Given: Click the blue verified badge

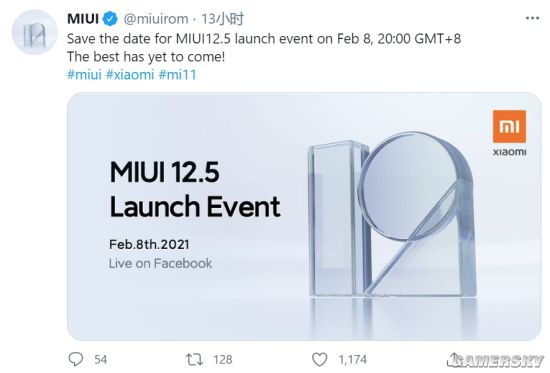Looking at the screenshot, I should [110, 19].
